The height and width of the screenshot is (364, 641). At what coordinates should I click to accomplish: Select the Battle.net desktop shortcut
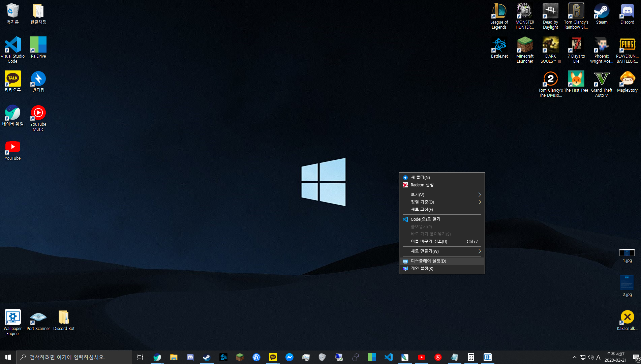click(x=499, y=48)
